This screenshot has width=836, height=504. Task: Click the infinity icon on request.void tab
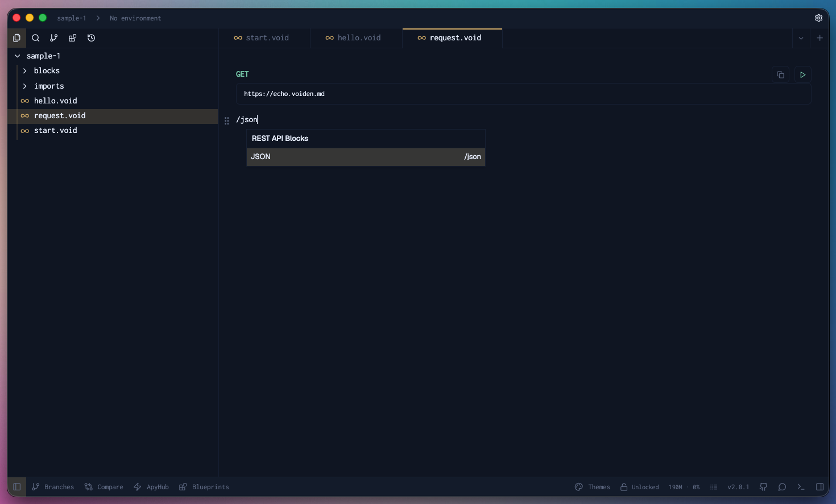coord(421,38)
